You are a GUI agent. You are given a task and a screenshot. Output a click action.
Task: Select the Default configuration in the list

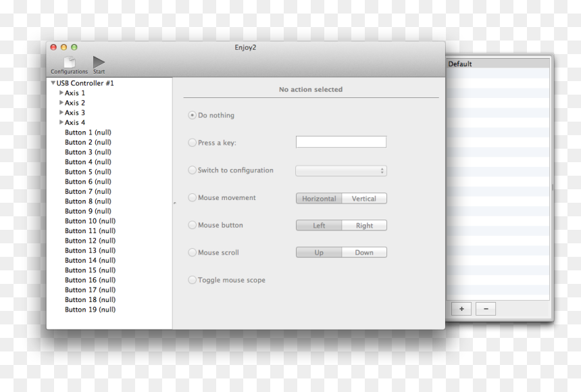coord(498,64)
